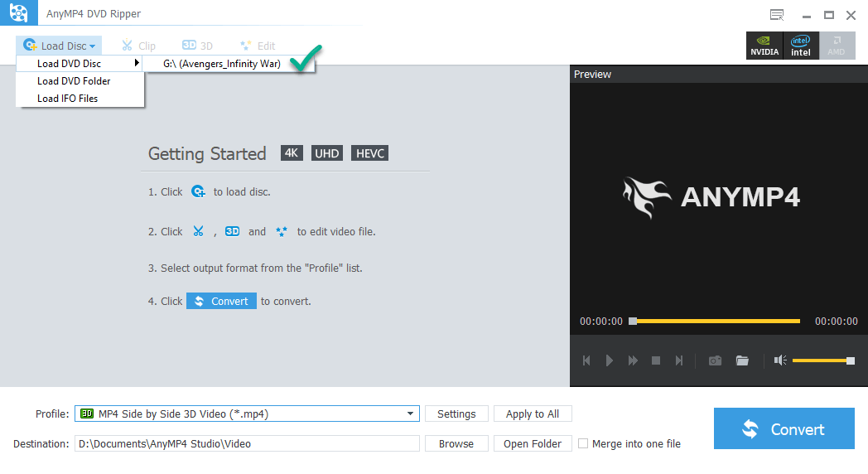
Task: Mute the preview speaker icon
Action: coord(780,360)
